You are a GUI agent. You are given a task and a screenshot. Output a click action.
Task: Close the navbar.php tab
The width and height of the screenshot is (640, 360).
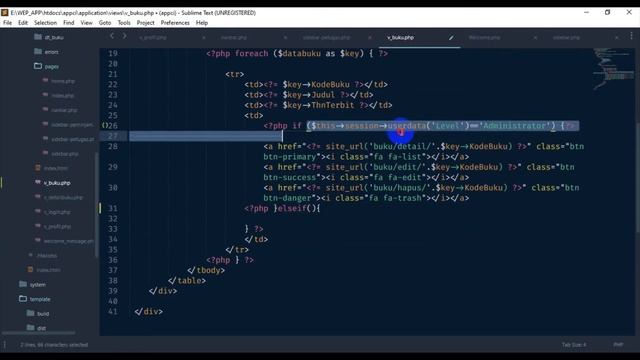(285, 38)
